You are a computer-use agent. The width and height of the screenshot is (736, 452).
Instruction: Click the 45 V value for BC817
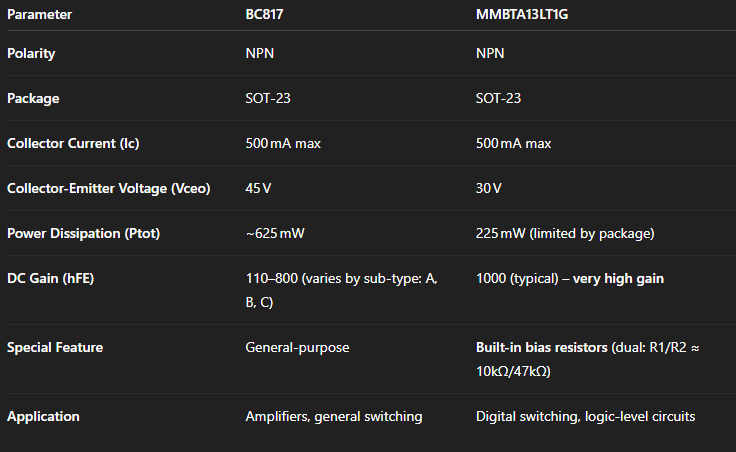(258, 188)
